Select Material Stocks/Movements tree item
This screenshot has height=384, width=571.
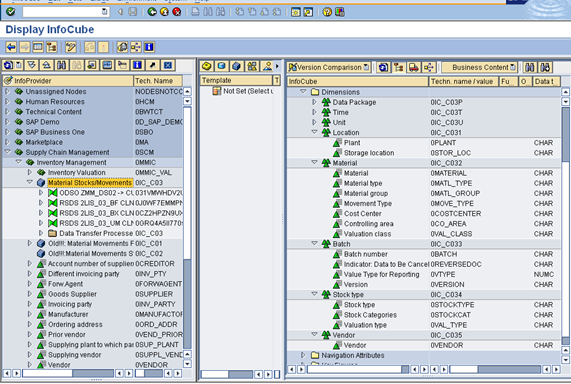coord(90,183)
